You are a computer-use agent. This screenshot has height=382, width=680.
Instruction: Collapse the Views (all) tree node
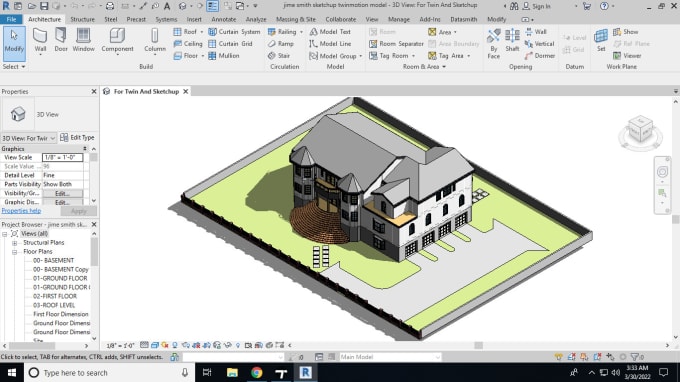(x=5, y=234)
